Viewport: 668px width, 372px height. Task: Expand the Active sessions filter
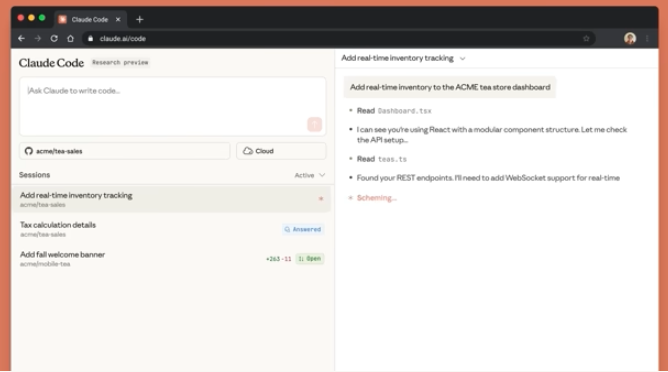click(310, 175)
